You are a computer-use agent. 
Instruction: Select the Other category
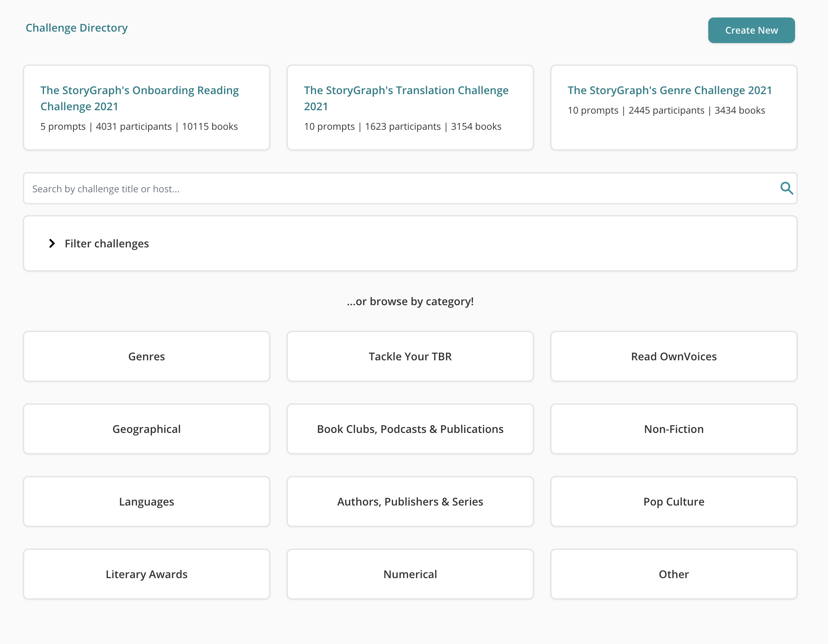673,574
